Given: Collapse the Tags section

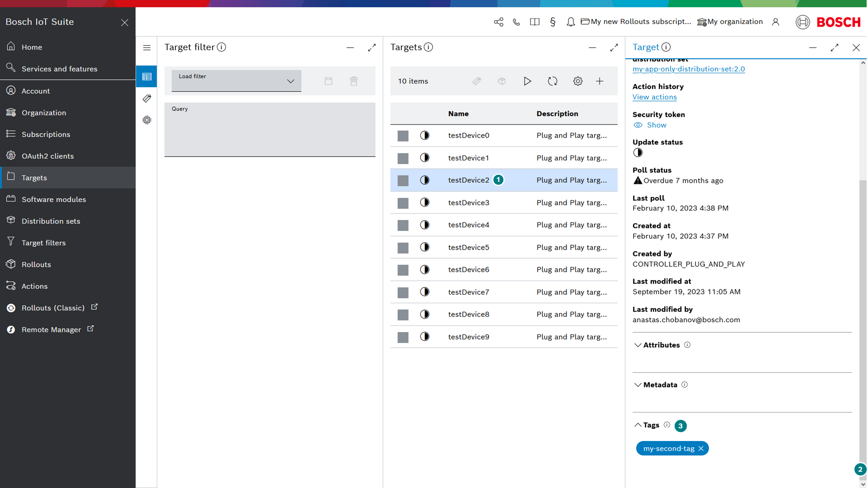Looking at the screenshot, I should coord(638,425).
